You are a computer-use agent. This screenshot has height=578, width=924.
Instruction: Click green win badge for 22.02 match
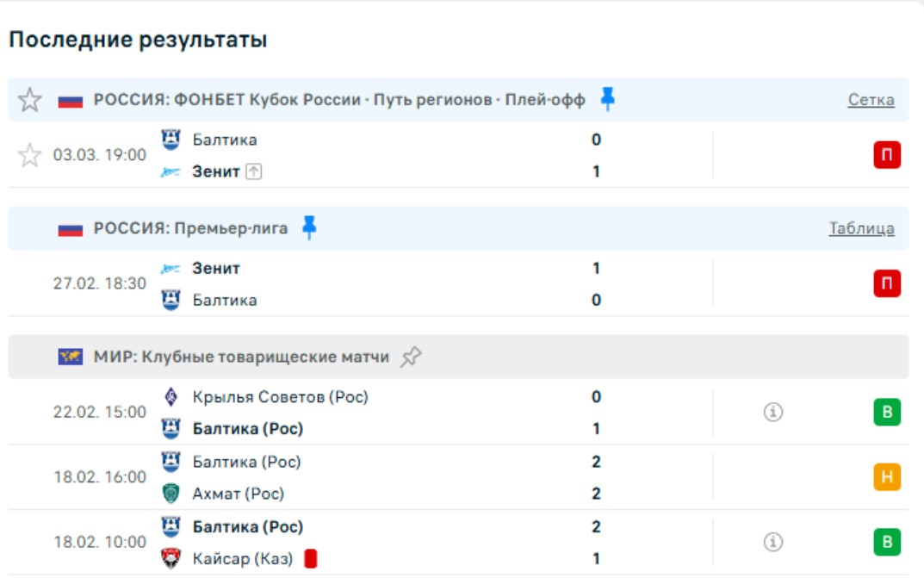(x=887, y=413)
